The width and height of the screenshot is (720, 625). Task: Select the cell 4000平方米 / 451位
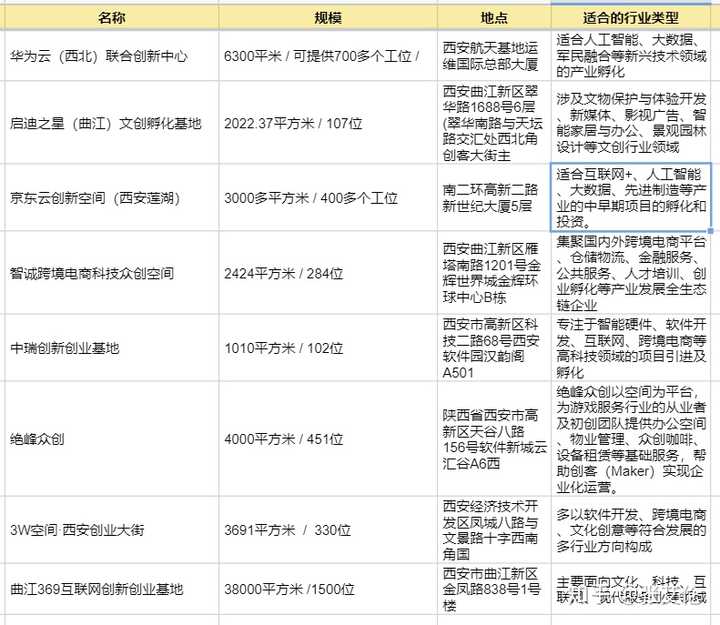pyautogui.click(x=328, y=439)
